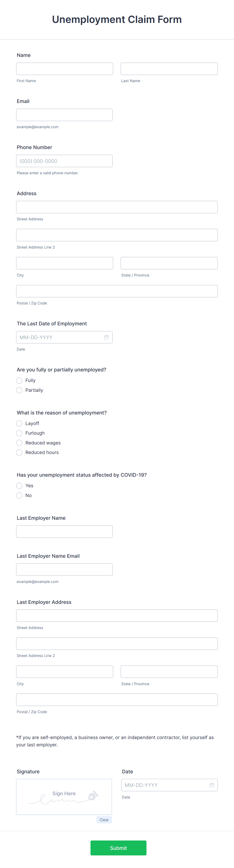Focus the Last Name field
Viewport: 234px width, 868px height.
[169, 69]
